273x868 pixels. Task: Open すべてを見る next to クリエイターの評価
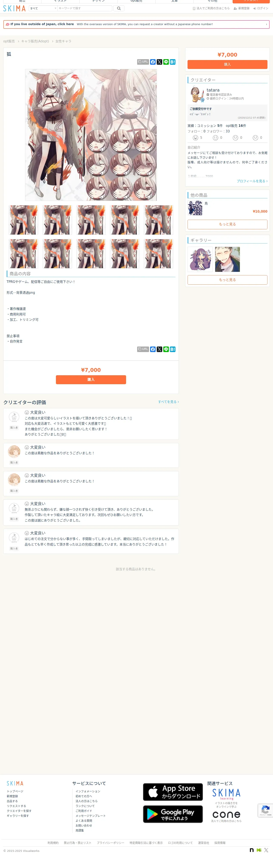(168, 402)
